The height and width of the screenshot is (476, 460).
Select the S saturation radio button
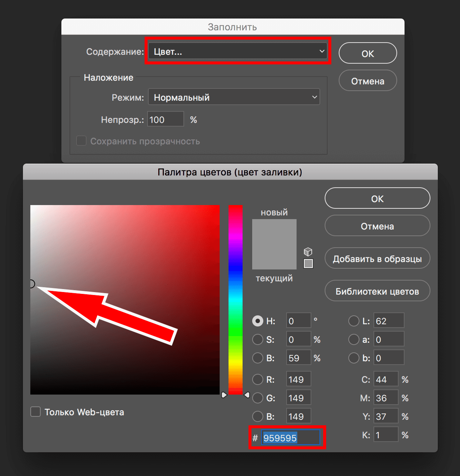coord(258,339)
